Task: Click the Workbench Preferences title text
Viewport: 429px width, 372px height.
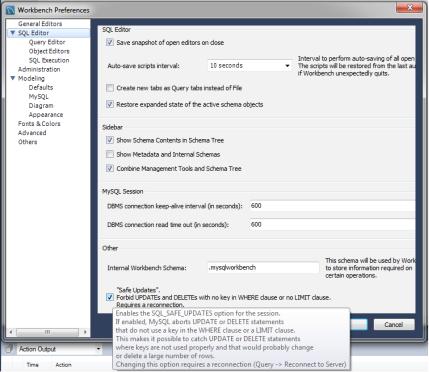Action: [x=54, y=10]
